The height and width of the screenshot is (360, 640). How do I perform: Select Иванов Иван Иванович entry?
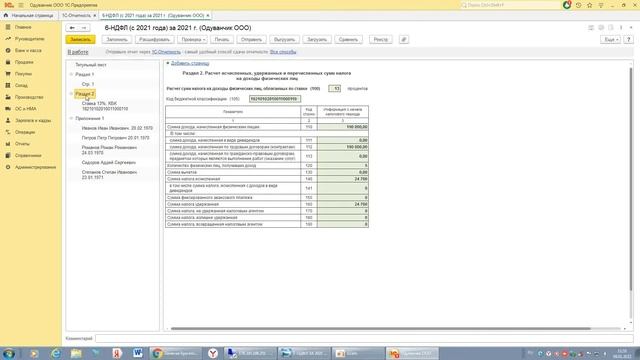(117, 128)
